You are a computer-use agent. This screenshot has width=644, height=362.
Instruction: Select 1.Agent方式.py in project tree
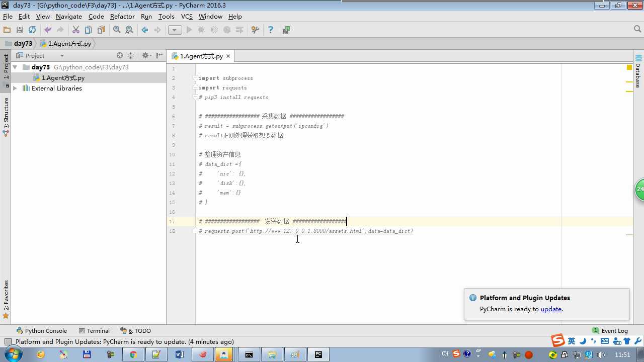click(x=63, y=78)
